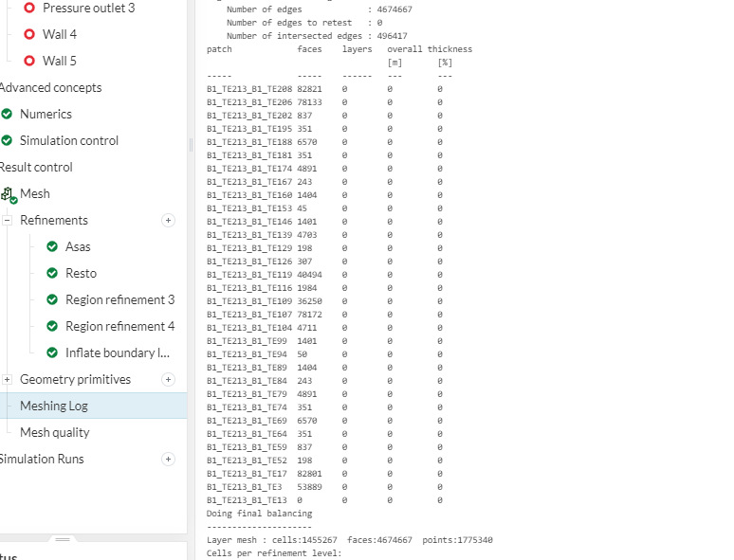Create a new simulation run with the plus icon
The height and width of the screenshot is (560, 734).
pos(169,459)
